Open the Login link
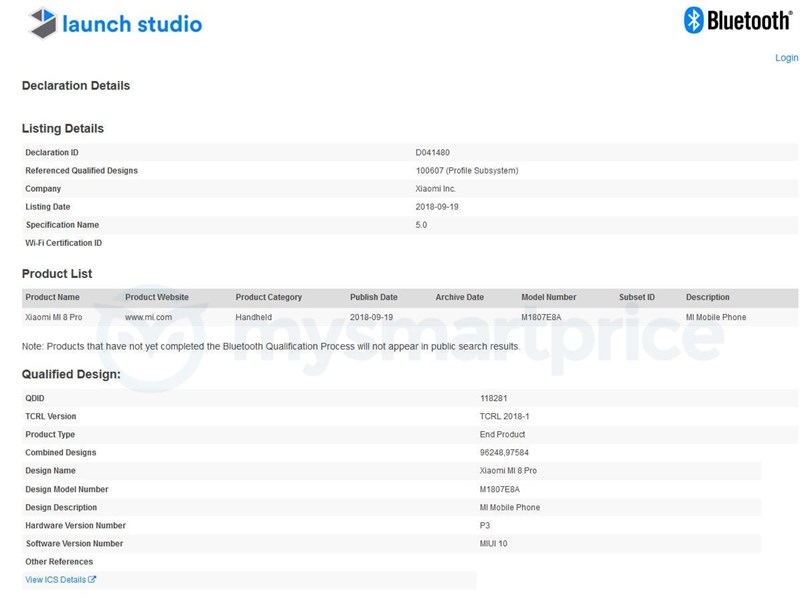Image resolution: width=800 pixels, height=598 pixels. [x=786, y=58]
